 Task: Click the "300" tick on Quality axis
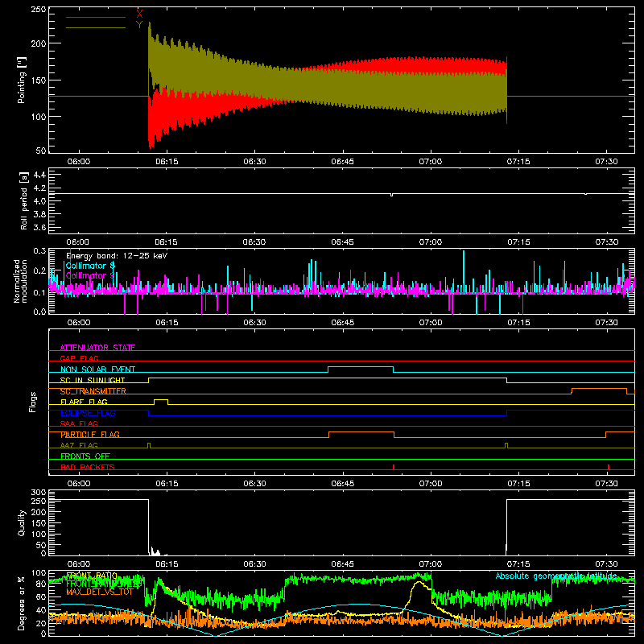click(x=39, y=492)
